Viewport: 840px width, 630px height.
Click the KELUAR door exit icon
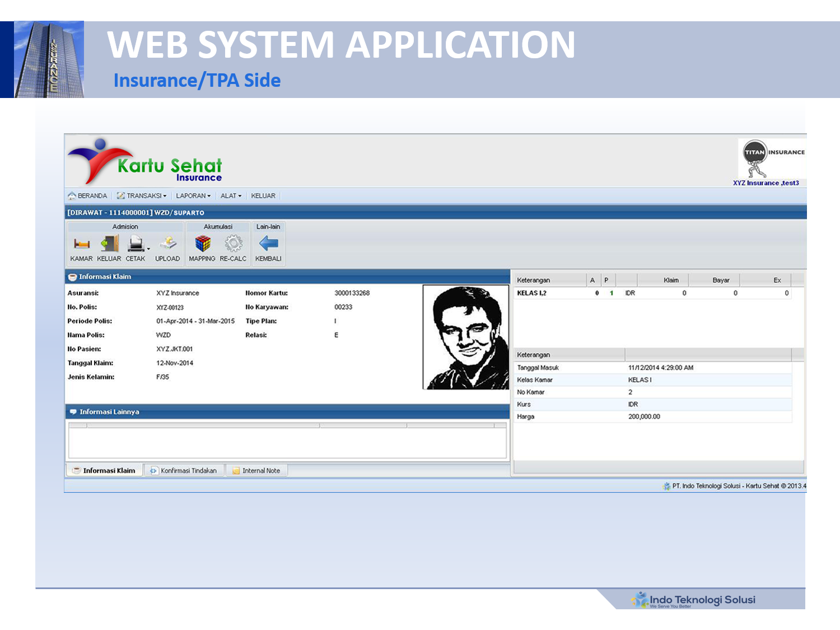tap(109, 244)
